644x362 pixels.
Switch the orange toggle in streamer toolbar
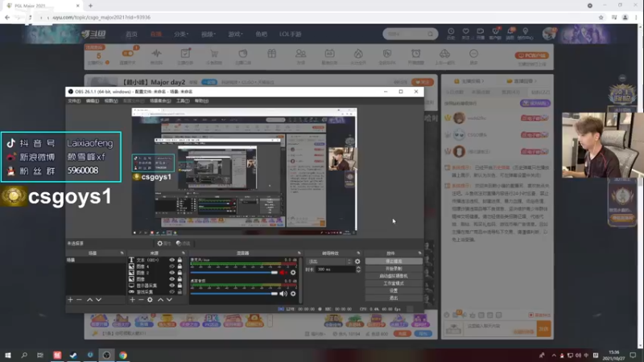click(x=128, y=53)
